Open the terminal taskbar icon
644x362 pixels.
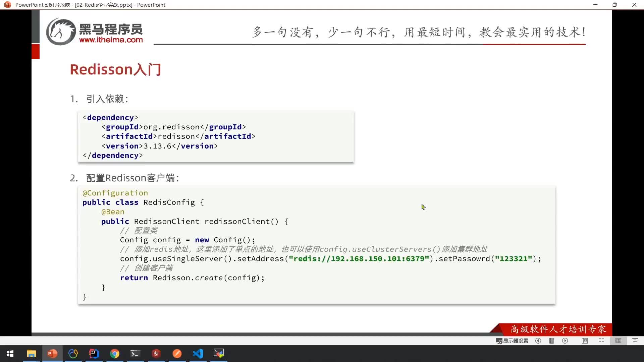click(135, 354)
